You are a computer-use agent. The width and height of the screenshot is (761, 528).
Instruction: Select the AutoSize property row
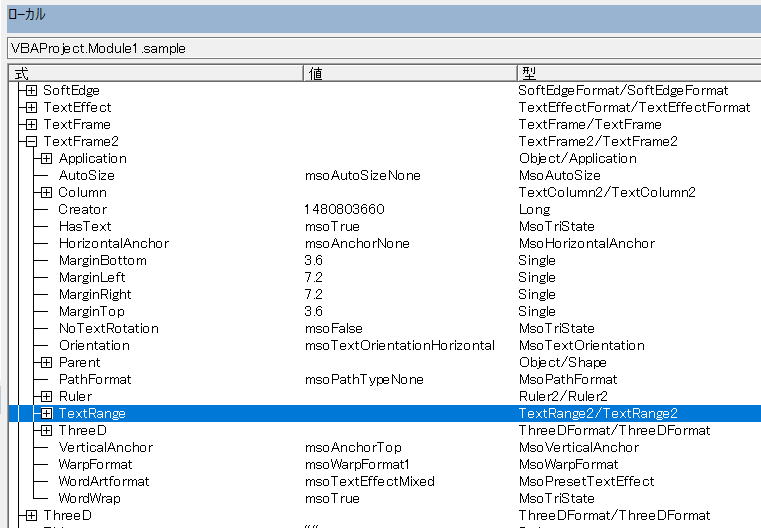coord(86,175)
